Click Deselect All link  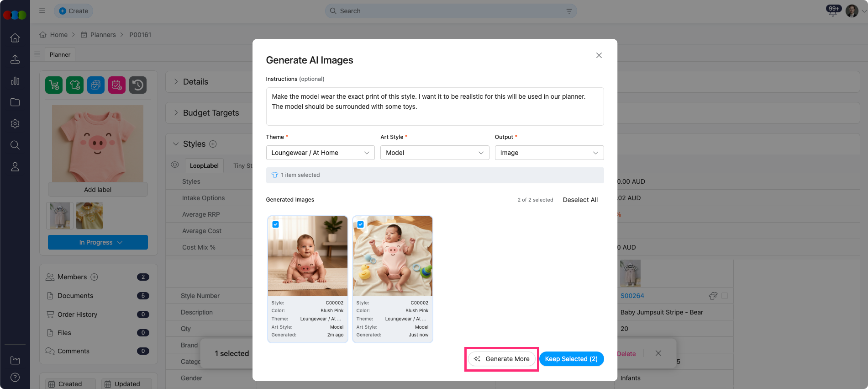(580, 200)
